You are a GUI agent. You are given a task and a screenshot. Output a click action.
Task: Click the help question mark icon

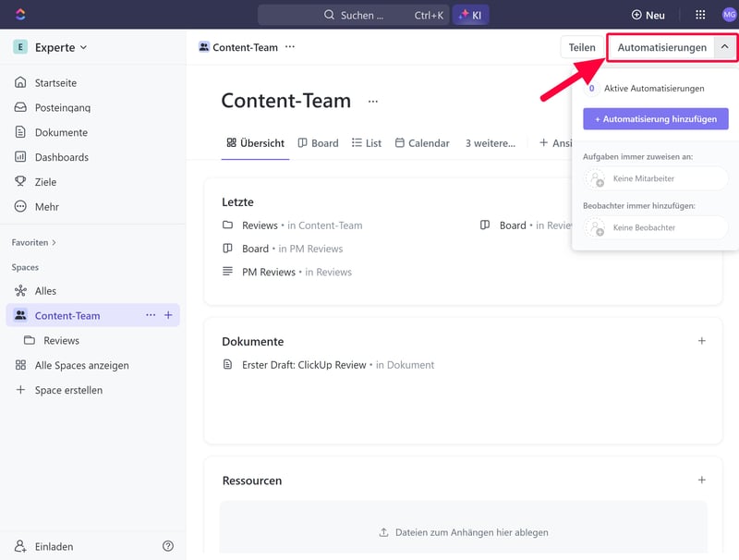coord(168,546)
